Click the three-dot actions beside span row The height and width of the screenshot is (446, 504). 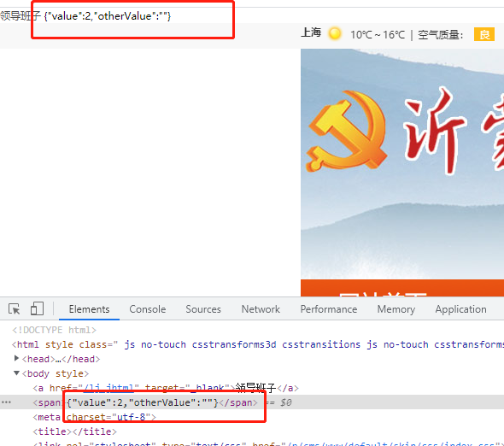(x=7, y=402)
